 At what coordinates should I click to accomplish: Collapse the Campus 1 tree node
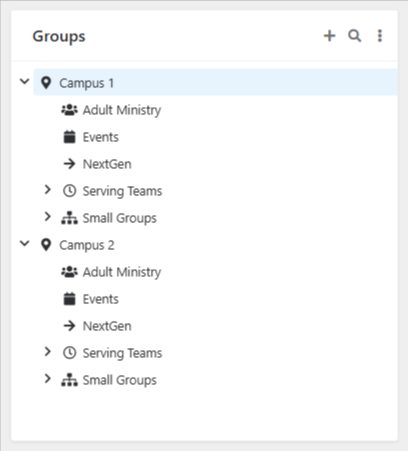[25, 81]
